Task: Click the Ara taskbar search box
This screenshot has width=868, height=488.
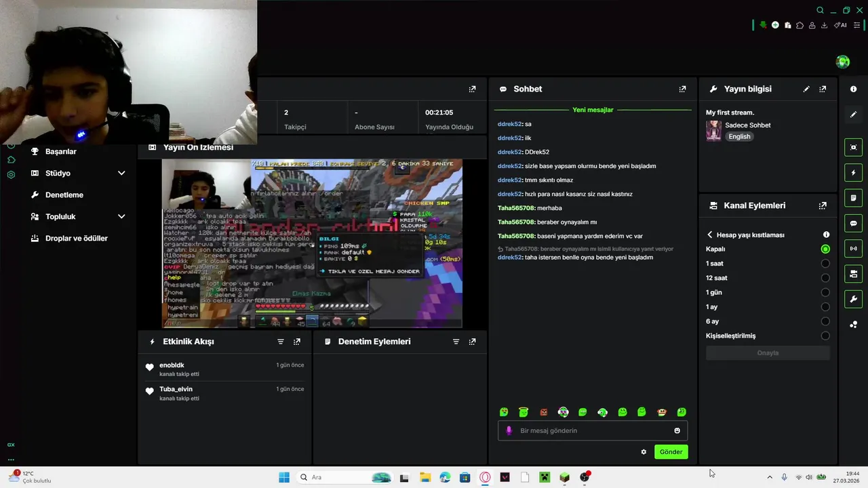Action: tap(345, 477)
